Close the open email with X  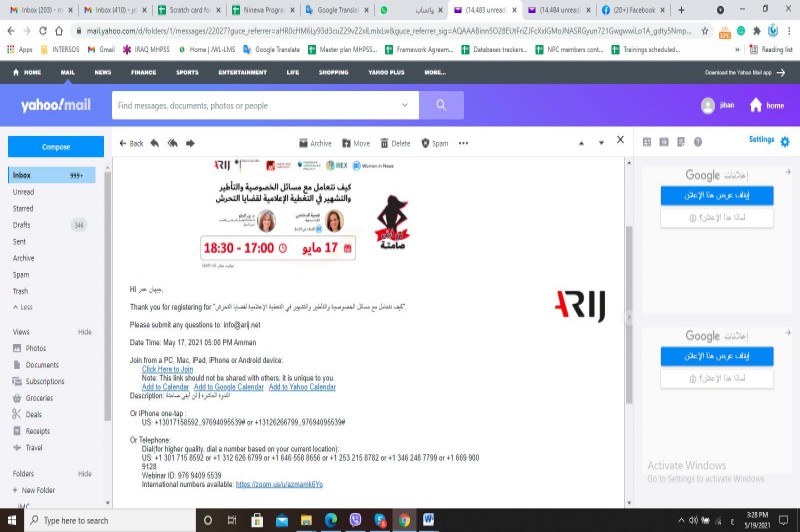click(620, 141)
